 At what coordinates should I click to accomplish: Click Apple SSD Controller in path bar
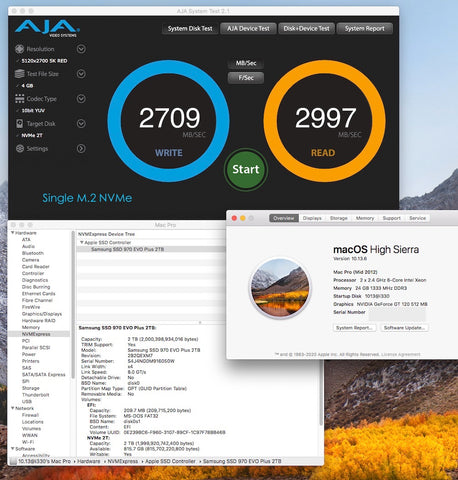[x=170, y=461]
